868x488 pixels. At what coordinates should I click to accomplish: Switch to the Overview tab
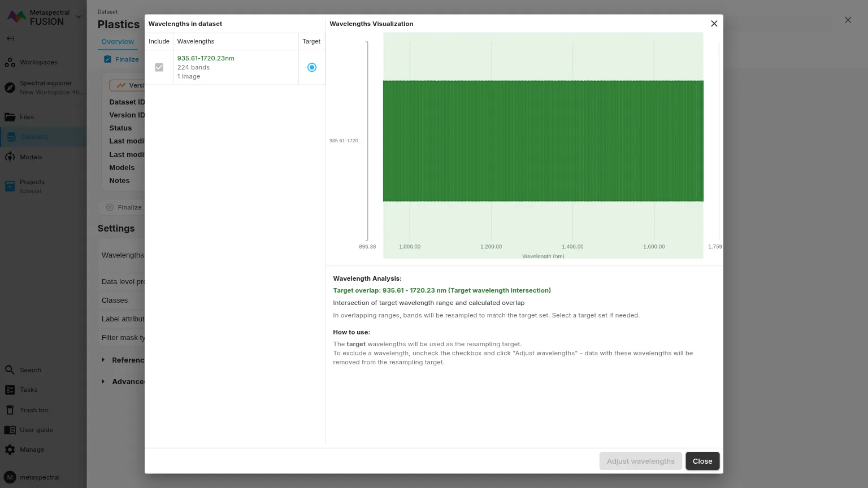pyautogui.click(x=118, y=42)
